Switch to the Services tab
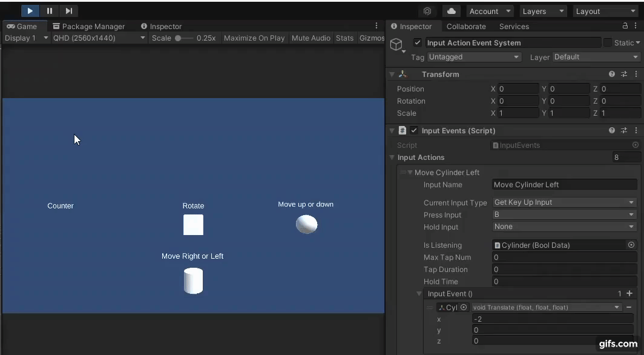 click(x=514, y=26)
